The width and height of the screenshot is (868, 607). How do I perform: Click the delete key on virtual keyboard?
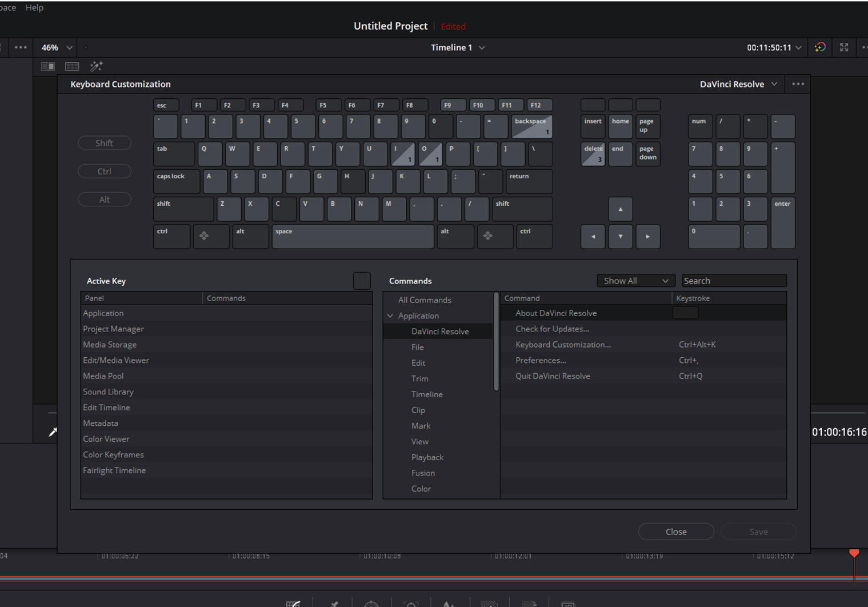pyautogui.click(x=593, y=154)
